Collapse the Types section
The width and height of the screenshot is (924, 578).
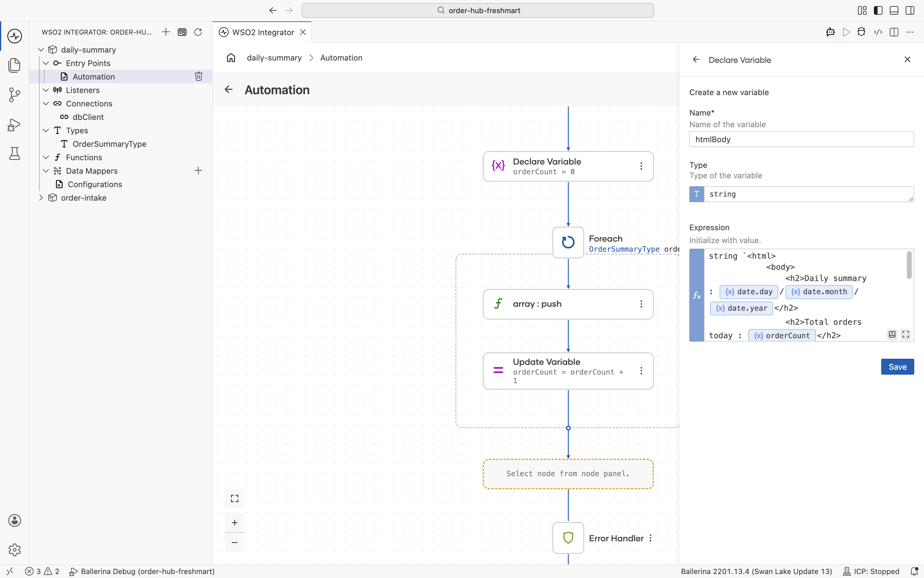[x=46, y=130]
